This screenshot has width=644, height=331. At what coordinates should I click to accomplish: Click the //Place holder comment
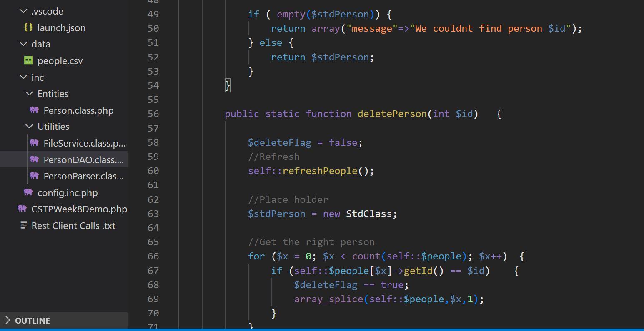(288, 199)
